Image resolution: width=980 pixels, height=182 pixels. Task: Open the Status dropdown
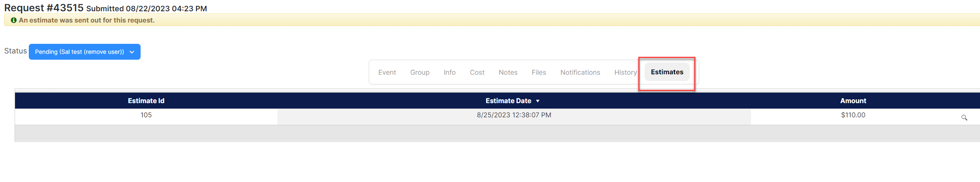[x=85, y=52]
